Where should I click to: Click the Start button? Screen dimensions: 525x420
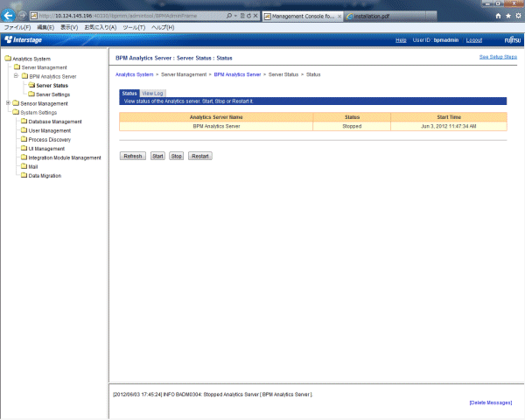(157, 156)
